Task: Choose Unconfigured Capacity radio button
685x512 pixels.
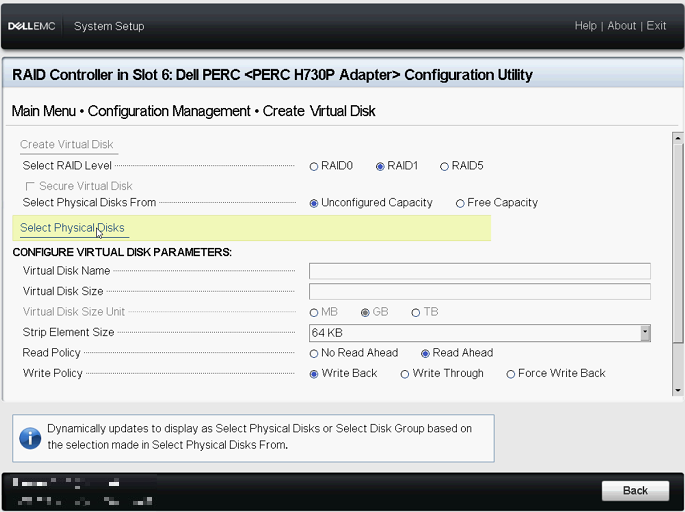Action: 314,204
